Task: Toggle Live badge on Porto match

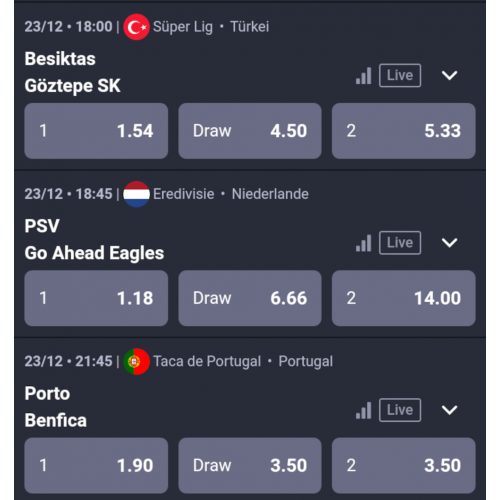Action: (400, 410)
